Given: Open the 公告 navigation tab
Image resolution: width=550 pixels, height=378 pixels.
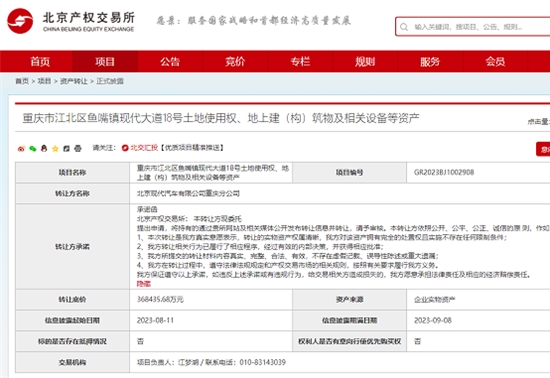Looking at the screenshot, I should click(170, 62).
